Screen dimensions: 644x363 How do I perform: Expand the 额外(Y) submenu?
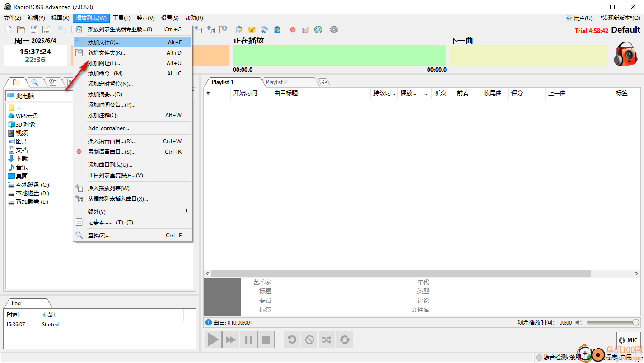(133, 212)
